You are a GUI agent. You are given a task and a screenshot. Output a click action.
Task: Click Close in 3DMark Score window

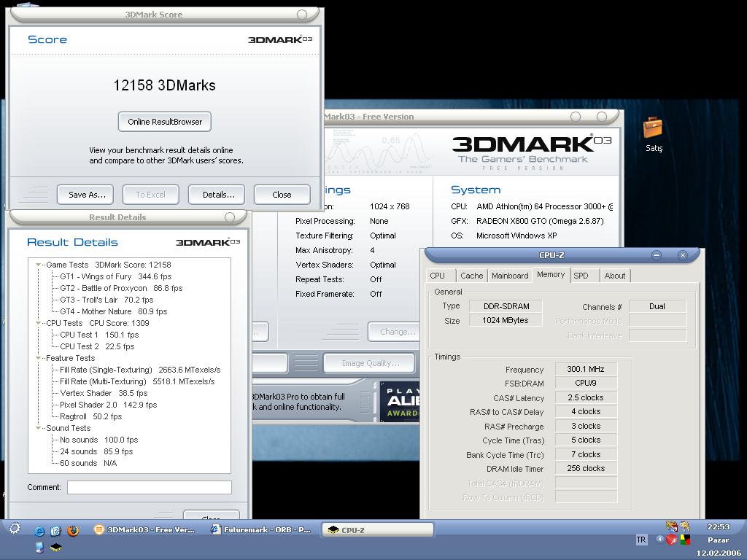(282, 195)
